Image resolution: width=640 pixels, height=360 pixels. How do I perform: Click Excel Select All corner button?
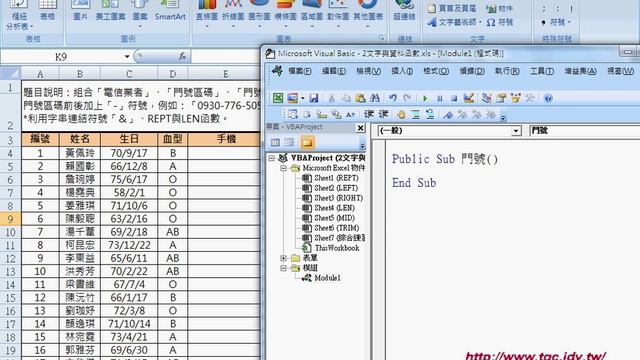tap(11, 74)
